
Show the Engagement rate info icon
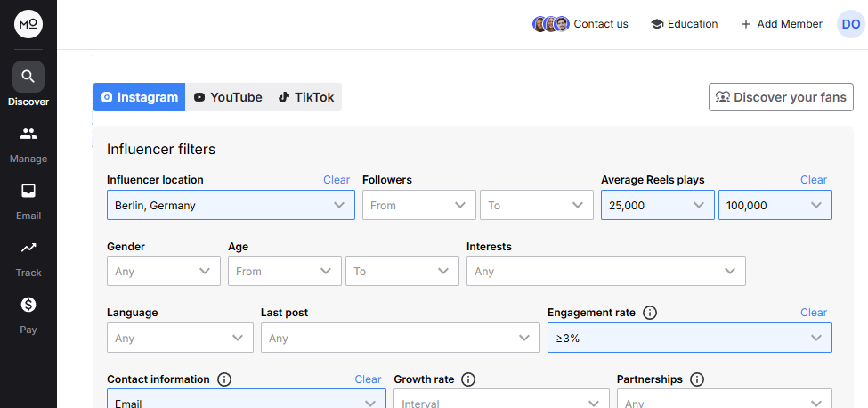tap(650, 313)
